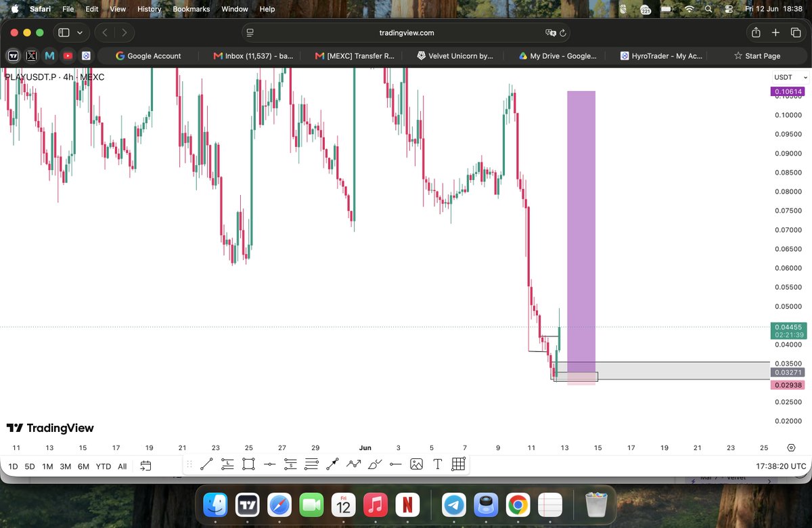Screen dimensions: 812x528
Task: Open sidebar options dropdown arrow
Action: (x=81, y=32)
